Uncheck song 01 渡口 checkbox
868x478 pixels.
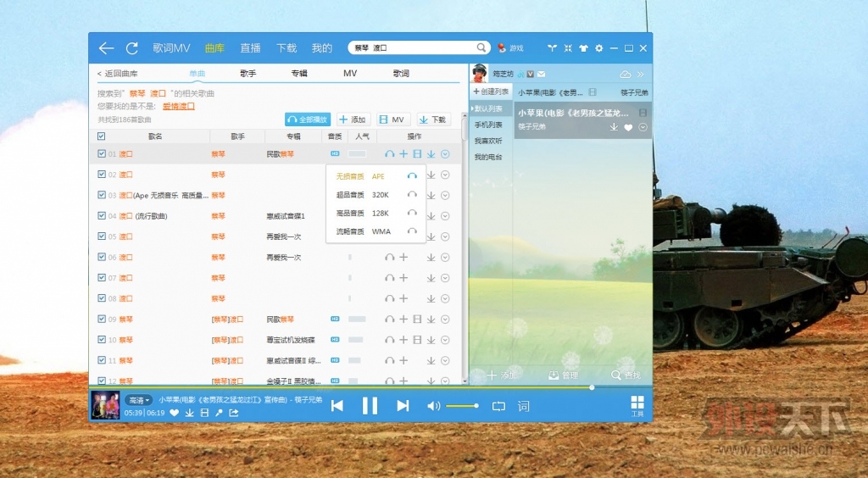click(x=102, y=154)
